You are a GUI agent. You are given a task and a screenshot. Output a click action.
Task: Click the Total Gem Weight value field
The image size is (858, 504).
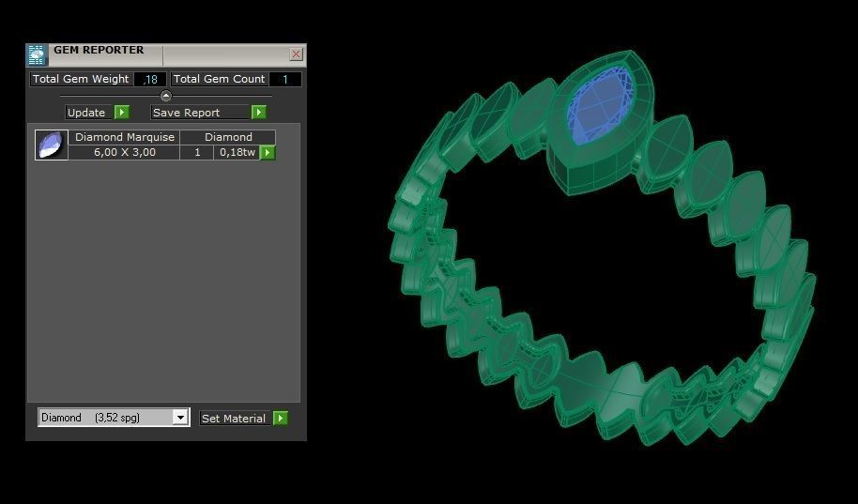point(150,80)
